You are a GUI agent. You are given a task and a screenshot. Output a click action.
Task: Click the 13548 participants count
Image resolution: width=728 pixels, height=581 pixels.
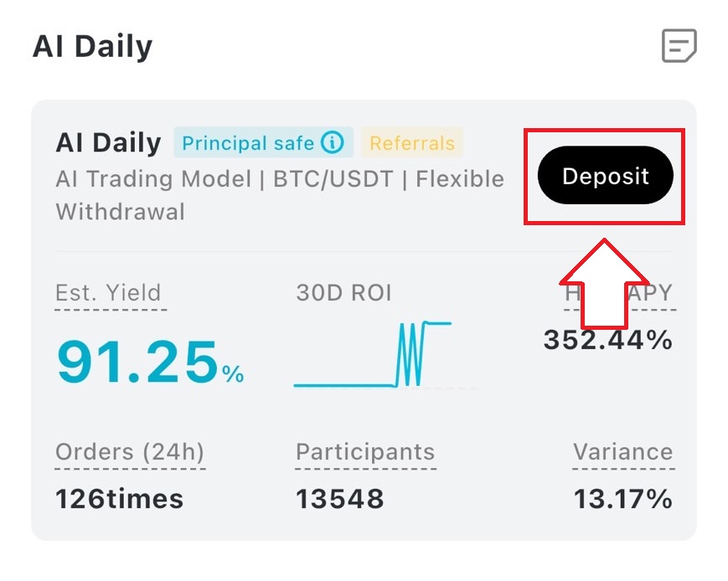(x=339, y=499)
